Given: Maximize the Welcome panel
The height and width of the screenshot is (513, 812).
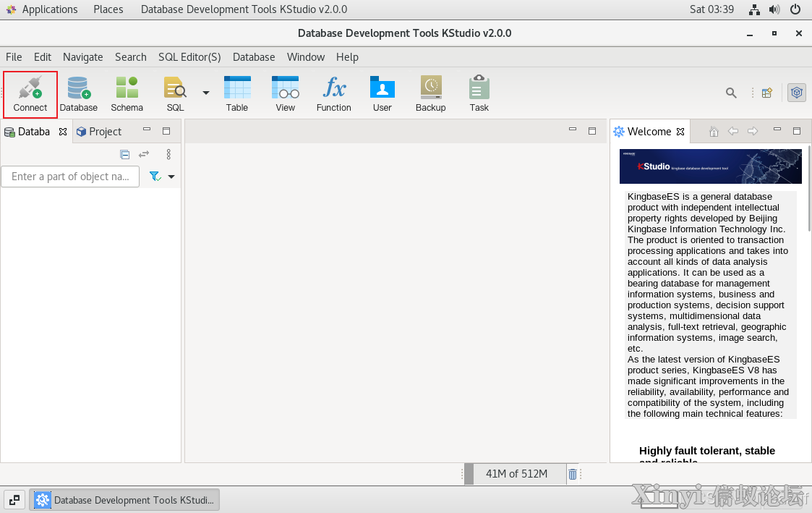Looking at the screenshot, I should (797, 131).
